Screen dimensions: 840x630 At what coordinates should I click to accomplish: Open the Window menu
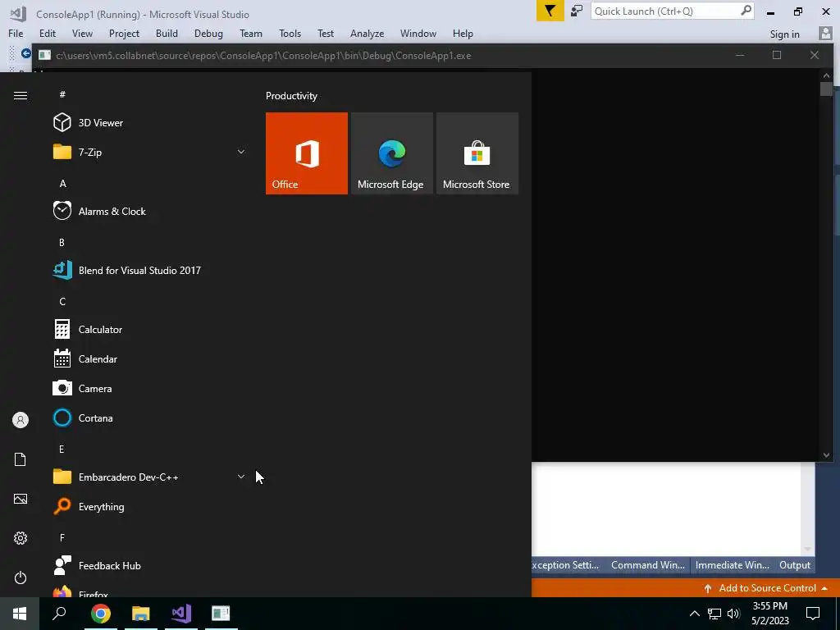tap(418, 33)
